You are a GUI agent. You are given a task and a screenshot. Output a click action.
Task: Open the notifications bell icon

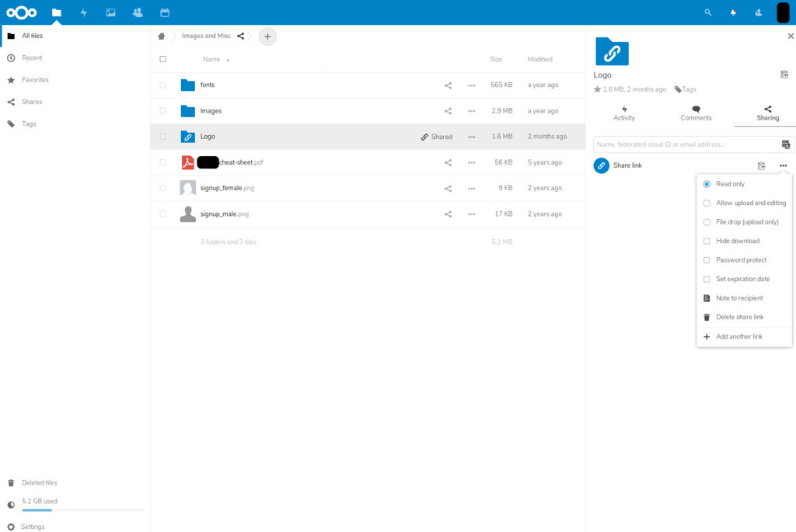(733, 12)
